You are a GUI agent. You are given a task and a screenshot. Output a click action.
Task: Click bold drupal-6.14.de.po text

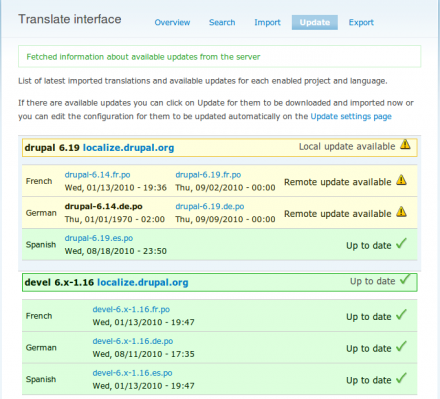pyautogui.click(x=103, y=206)
